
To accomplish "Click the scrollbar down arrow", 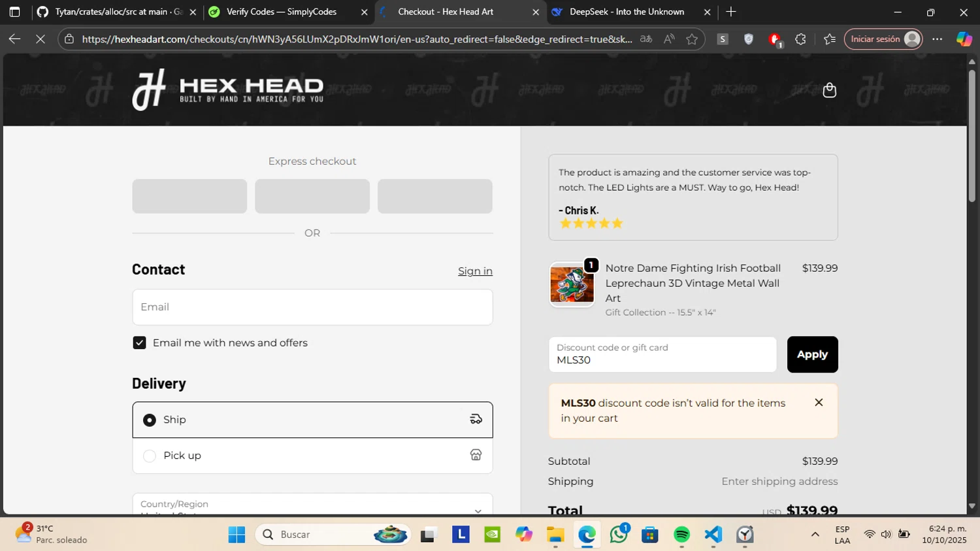I will point(972,506).
